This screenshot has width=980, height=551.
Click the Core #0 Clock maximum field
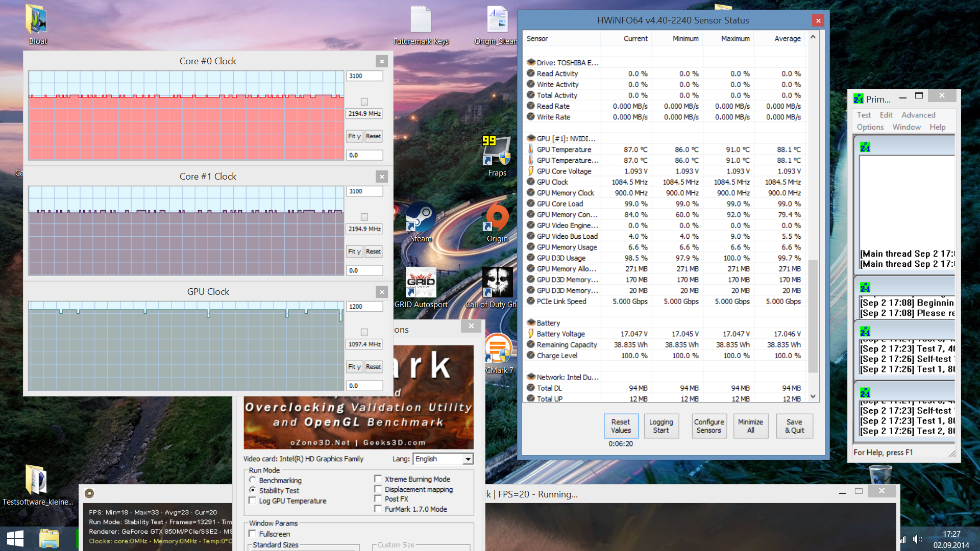364,76
